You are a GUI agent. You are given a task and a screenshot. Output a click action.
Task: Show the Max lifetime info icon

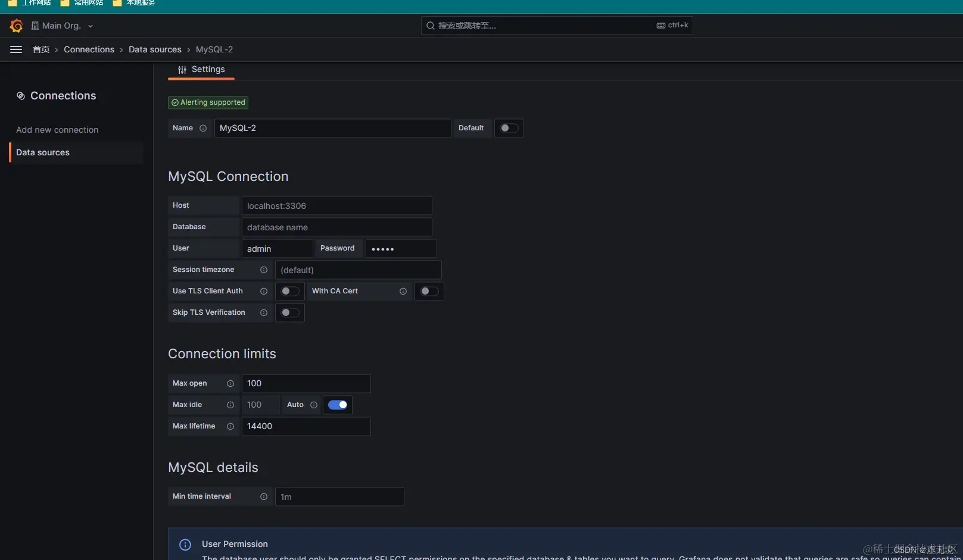click(x=230, y=426)
